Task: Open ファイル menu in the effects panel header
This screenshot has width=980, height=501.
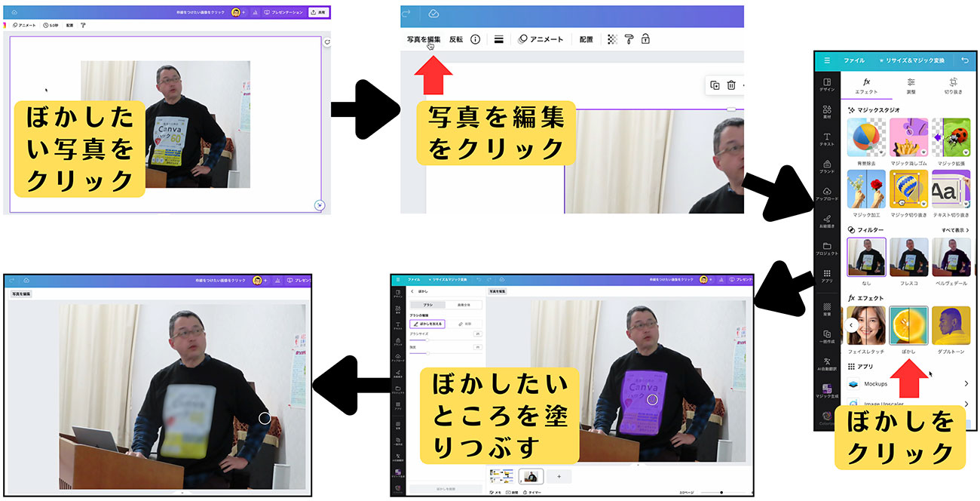Action: tap(854, 60)
